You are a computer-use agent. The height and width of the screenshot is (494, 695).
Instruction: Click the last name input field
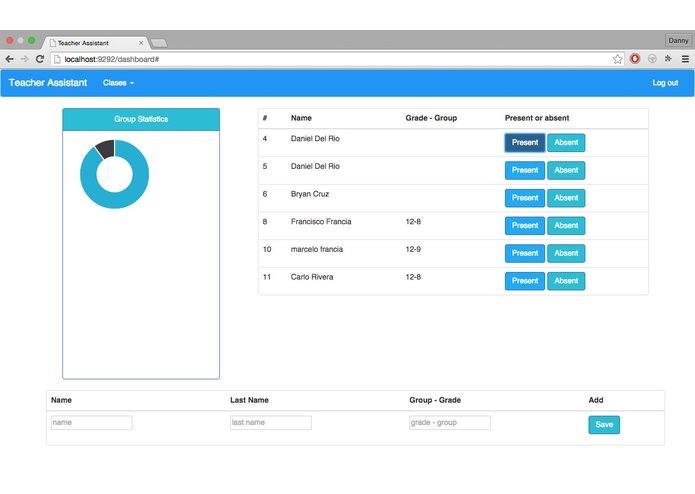click(x=271, y=423)
